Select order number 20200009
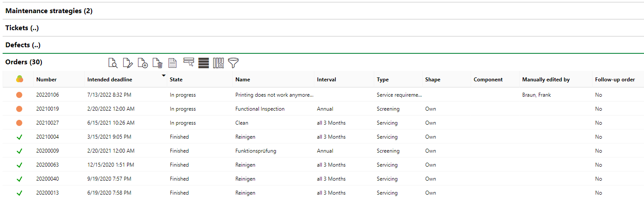 point(48,151)
